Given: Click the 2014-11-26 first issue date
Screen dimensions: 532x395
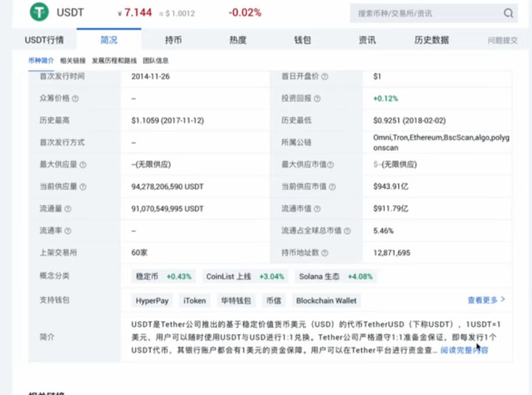Looking at the screenshot, I should click(x=150, y=77).
